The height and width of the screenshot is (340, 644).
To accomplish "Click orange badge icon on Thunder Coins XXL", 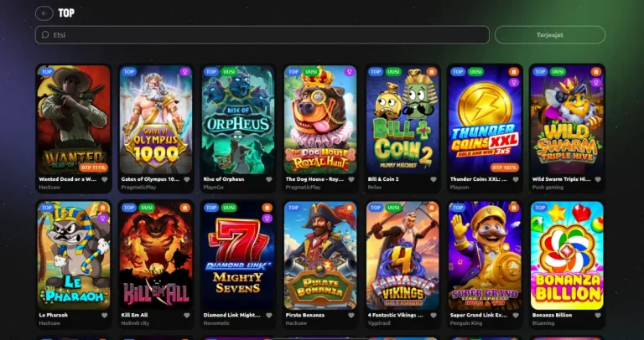I will [513, 72].
